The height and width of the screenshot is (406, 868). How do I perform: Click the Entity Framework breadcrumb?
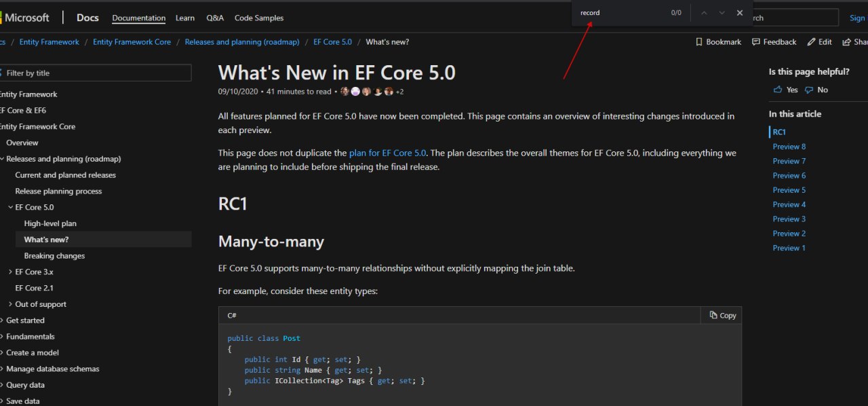[x=50, y=42]
